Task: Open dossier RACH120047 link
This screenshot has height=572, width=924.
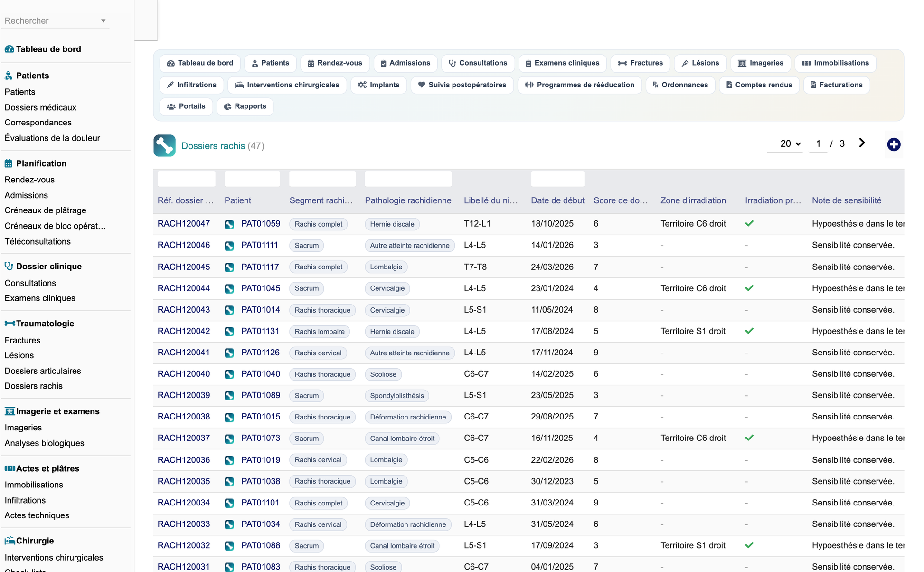Action: click(184, 224)
